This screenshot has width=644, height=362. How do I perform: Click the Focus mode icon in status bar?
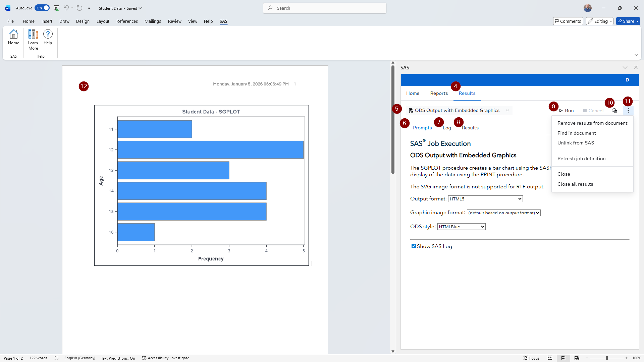(x=531, y=358)
